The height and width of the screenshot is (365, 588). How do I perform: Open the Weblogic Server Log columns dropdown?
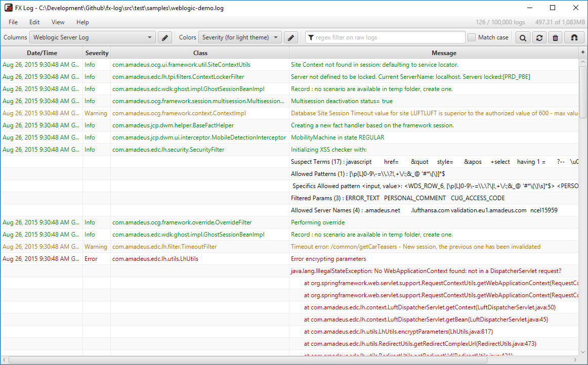(93, 37)
